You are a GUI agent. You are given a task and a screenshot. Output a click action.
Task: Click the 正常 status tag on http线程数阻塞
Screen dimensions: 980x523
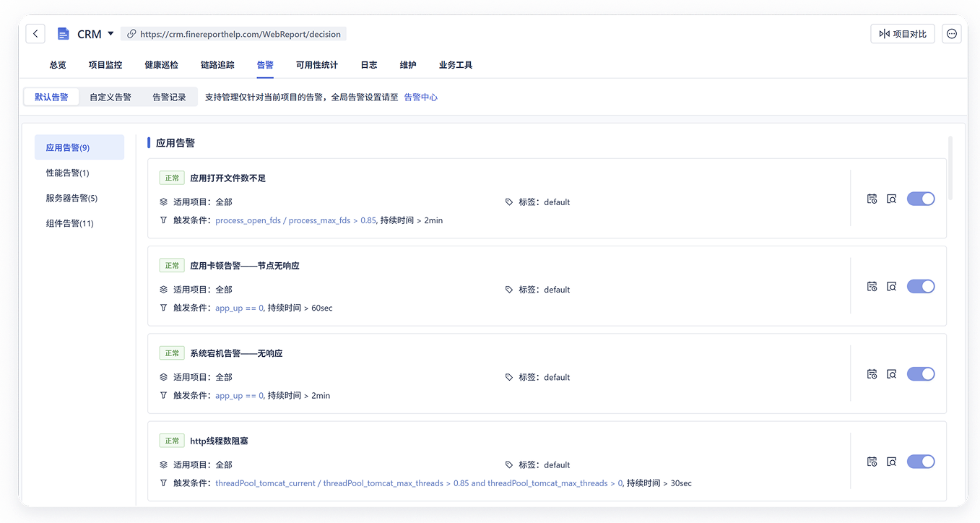click(x=172, y=441)
